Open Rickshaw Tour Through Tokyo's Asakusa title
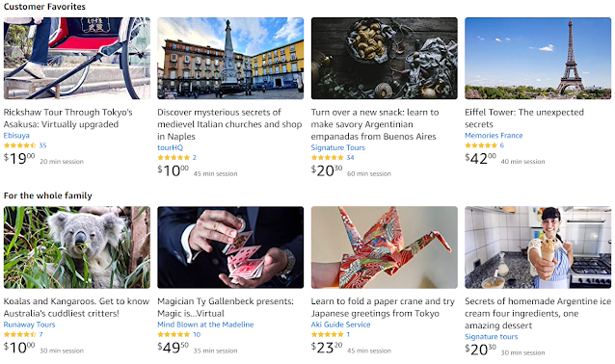The height and width of the screenshot is (364, 615). point(68,117)
